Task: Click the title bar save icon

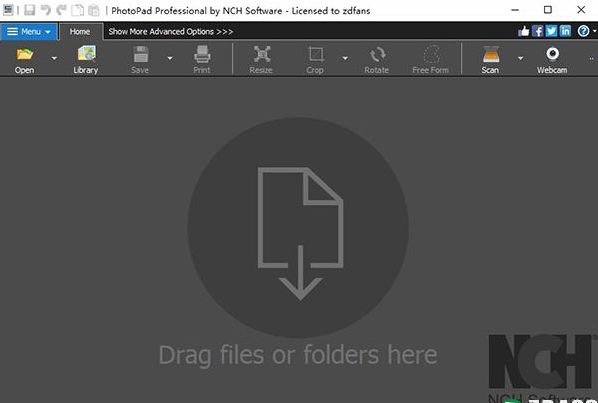Action: click(29, 10)
